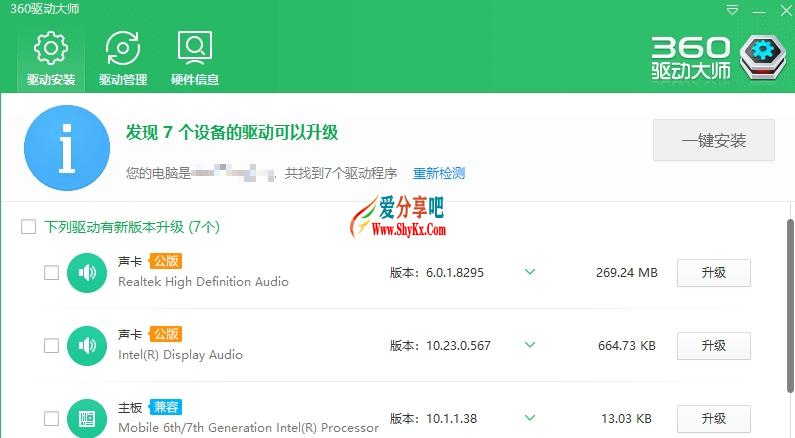Image resolution: width=795 pixels, height=438 pixels.
Task: Click the 公版 badge on the Realtek row
Action: coord(166,261)
